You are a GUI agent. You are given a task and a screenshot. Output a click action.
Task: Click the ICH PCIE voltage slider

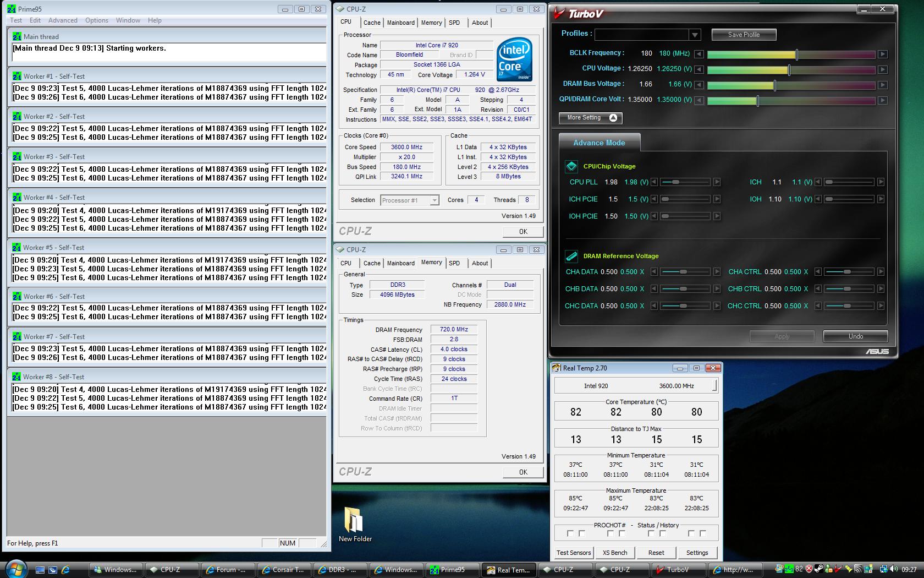[685, 199]
